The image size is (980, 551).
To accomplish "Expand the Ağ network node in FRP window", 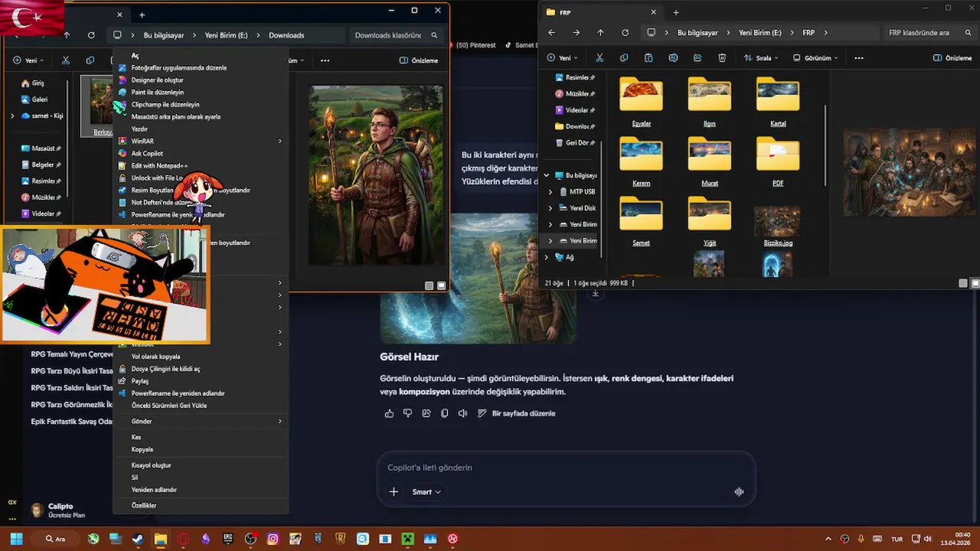I will (x=547, y=258).
